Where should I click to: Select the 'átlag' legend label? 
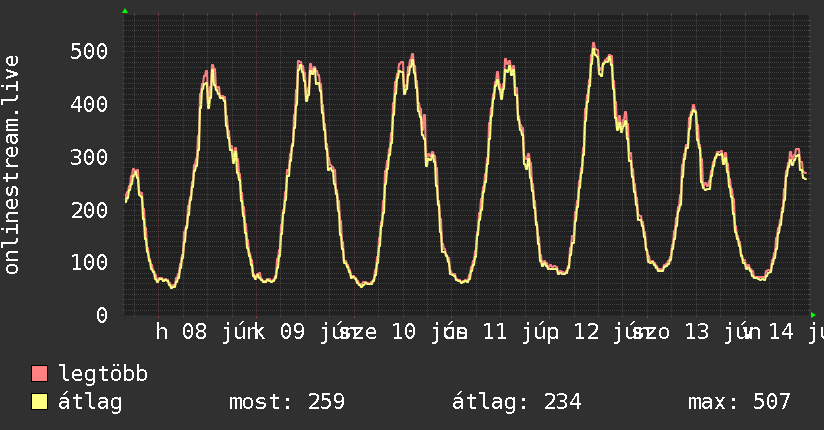pos(90,402)
